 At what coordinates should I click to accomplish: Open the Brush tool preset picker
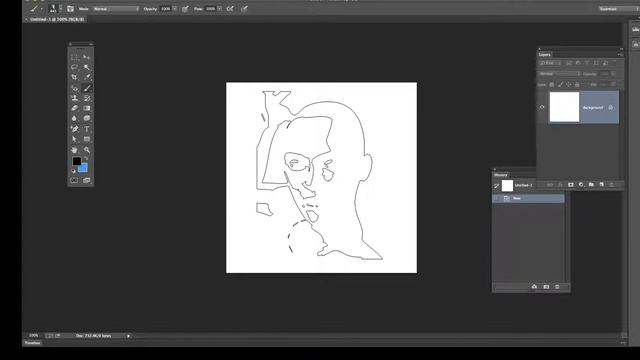pyautogui.click(x=36, y=9)
